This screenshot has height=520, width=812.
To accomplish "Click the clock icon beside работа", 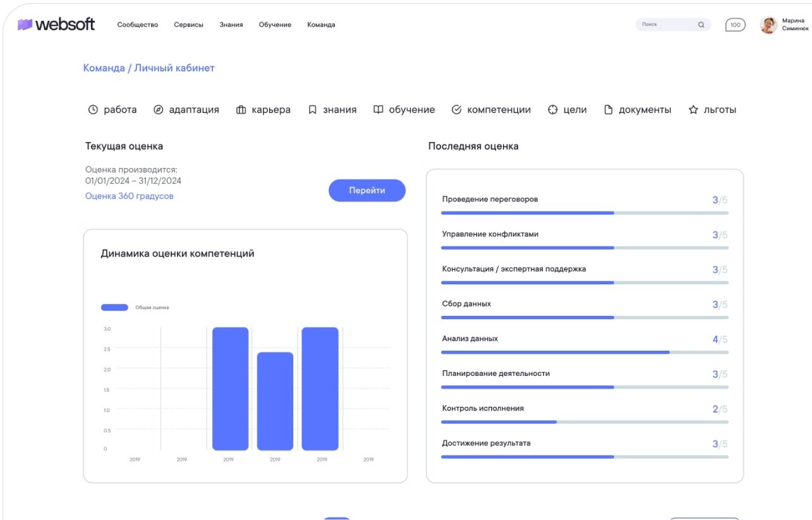I will click(93, 110).
